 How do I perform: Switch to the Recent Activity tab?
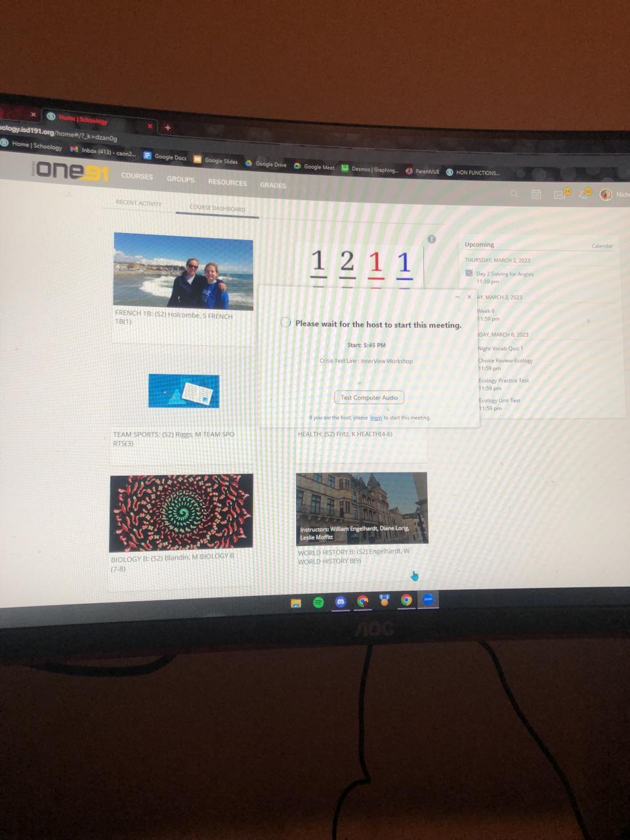pos(138,203)
